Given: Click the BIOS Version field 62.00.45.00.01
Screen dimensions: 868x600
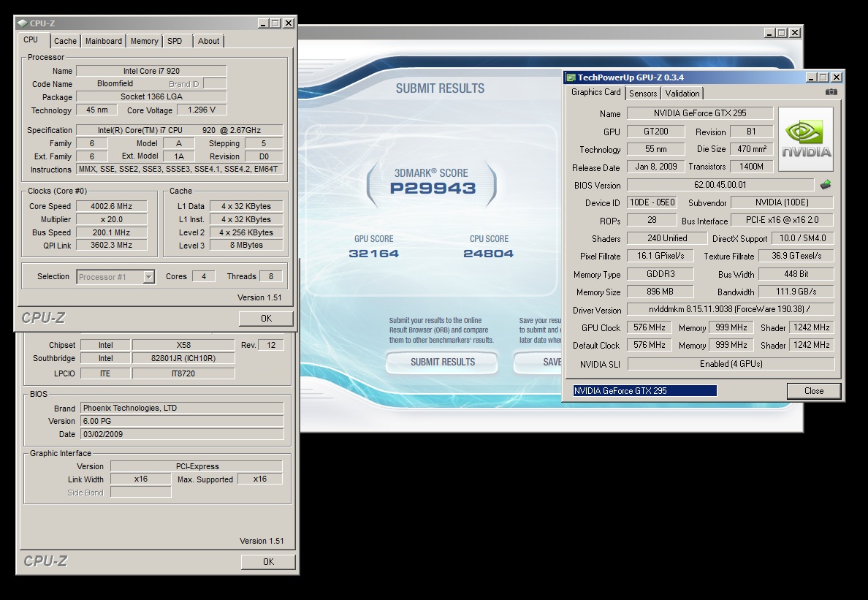Looking at the screenshot, I should click(x=720, y=185).
